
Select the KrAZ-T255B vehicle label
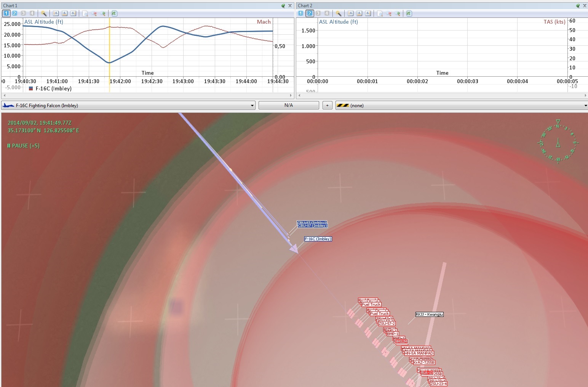coord(424,363)
